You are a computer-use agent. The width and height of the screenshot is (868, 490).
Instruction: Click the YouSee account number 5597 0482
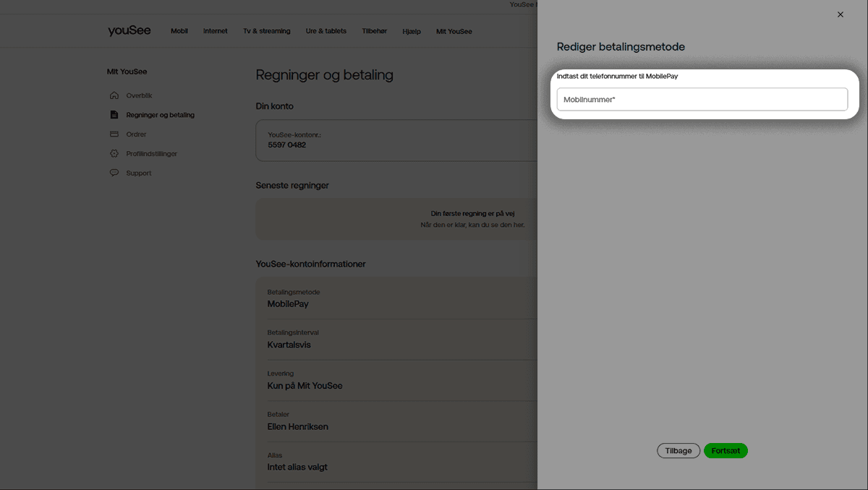tap(286, 145)
